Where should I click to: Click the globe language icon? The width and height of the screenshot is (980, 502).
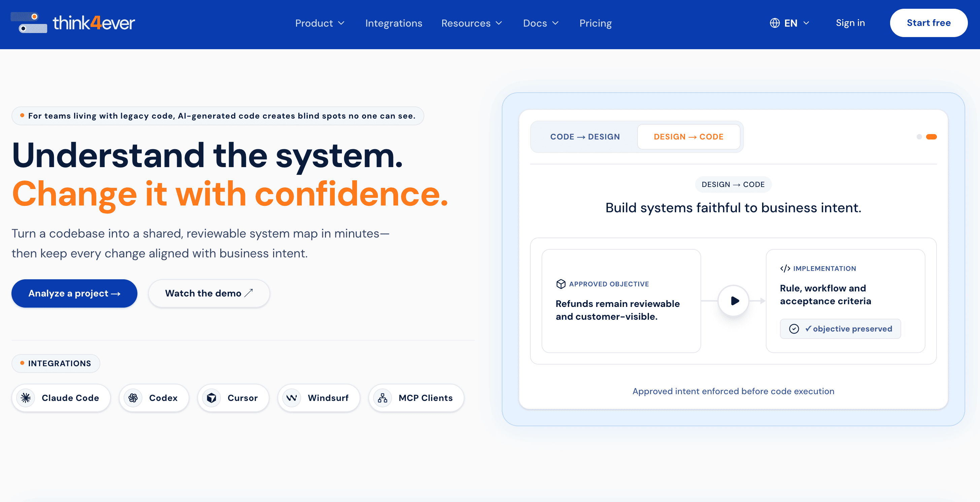click(775, 23)
